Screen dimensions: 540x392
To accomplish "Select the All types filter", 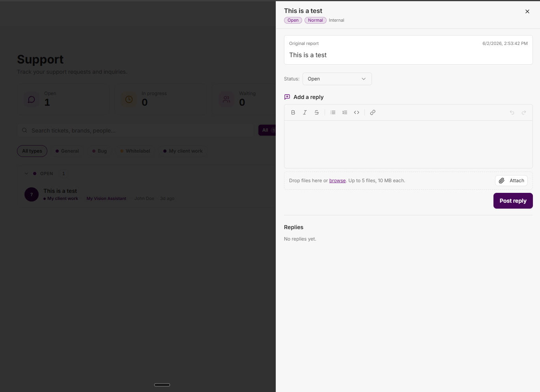I will tap(32, 151).
